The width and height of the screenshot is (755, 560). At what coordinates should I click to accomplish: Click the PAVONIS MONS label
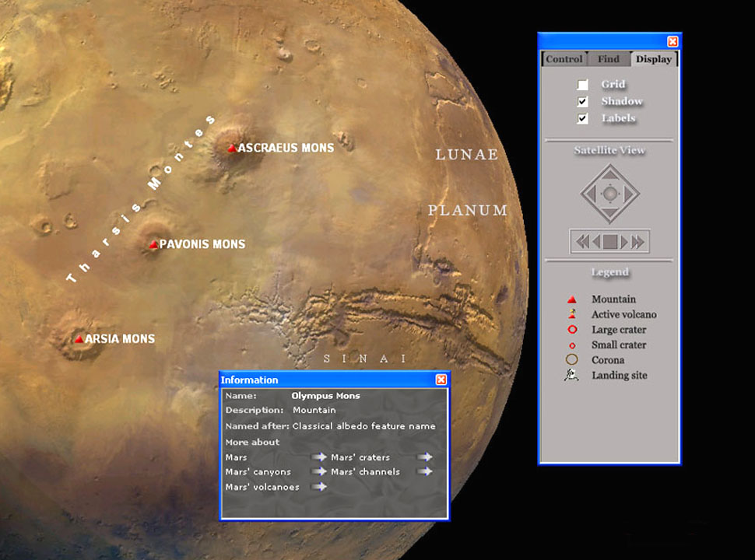(202, 244)
